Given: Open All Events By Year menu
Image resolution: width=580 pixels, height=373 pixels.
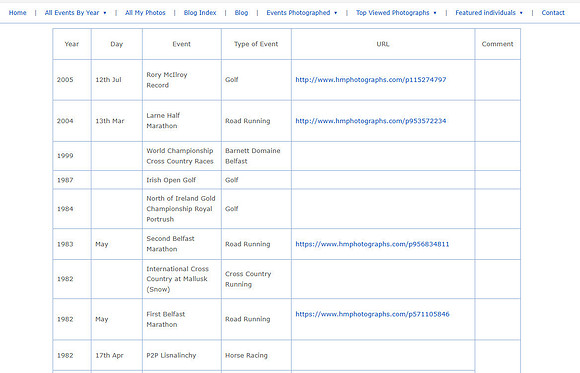Looking at the screenshot, I should [72, 13].
